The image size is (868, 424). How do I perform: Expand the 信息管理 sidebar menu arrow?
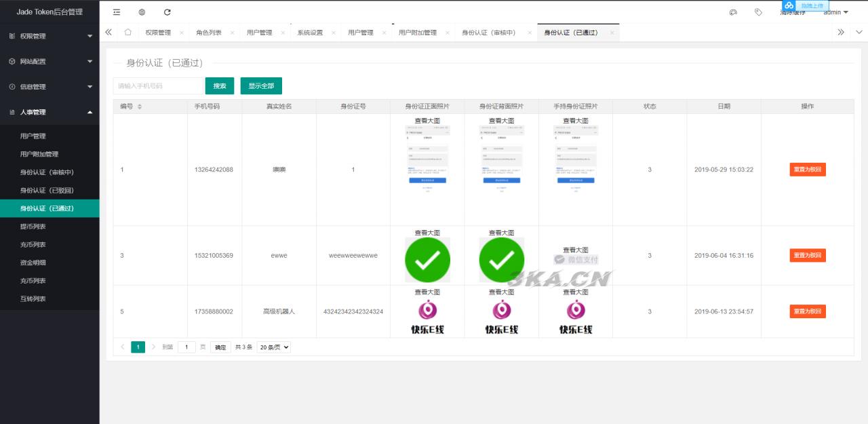pos(90,87)
